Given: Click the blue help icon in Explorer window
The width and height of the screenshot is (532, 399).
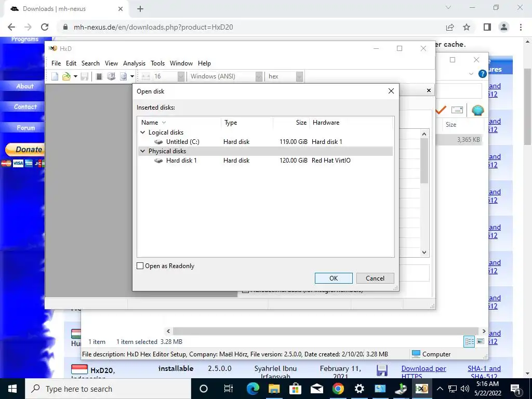Looking at the screenshot, I should click(x=482, y=74).
